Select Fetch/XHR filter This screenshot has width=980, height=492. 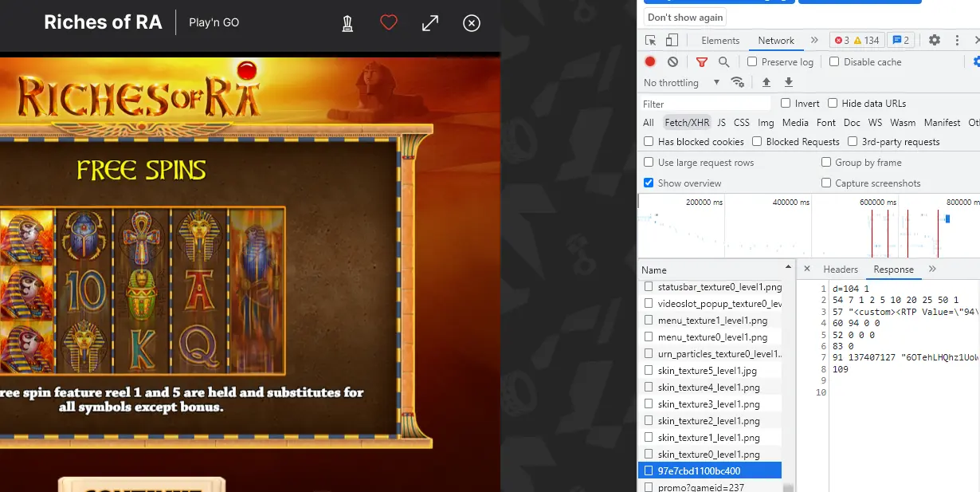[687, 123]
